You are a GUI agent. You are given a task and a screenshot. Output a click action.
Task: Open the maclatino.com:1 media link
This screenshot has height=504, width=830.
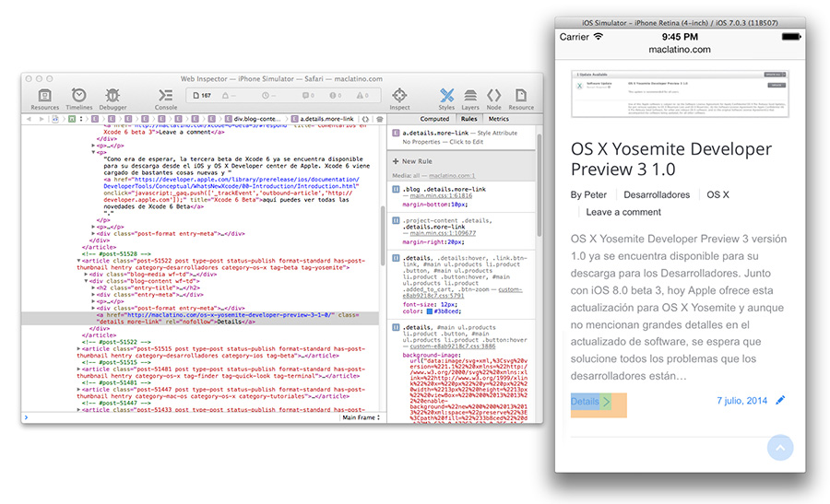(452, 176)
